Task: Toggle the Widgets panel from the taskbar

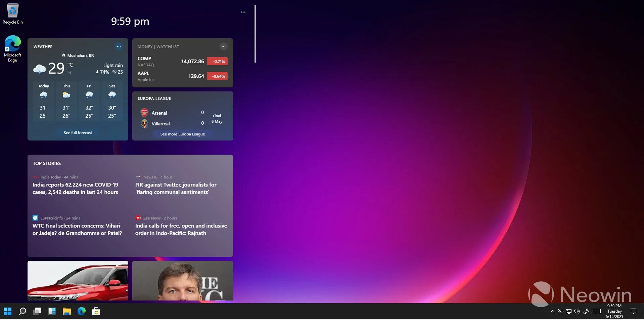Action: point(52,312)
